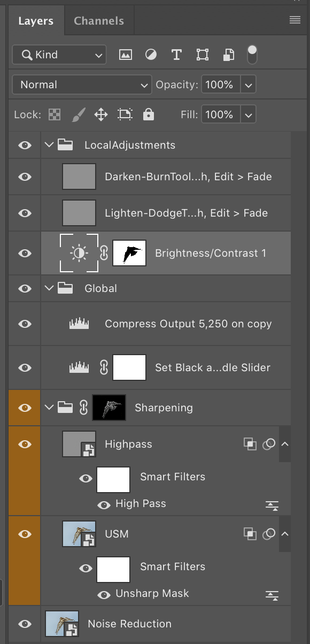This screenshot has width=310, height=644.
Task: Collapse the Sharpening group folder
Action: click(49, 408)
